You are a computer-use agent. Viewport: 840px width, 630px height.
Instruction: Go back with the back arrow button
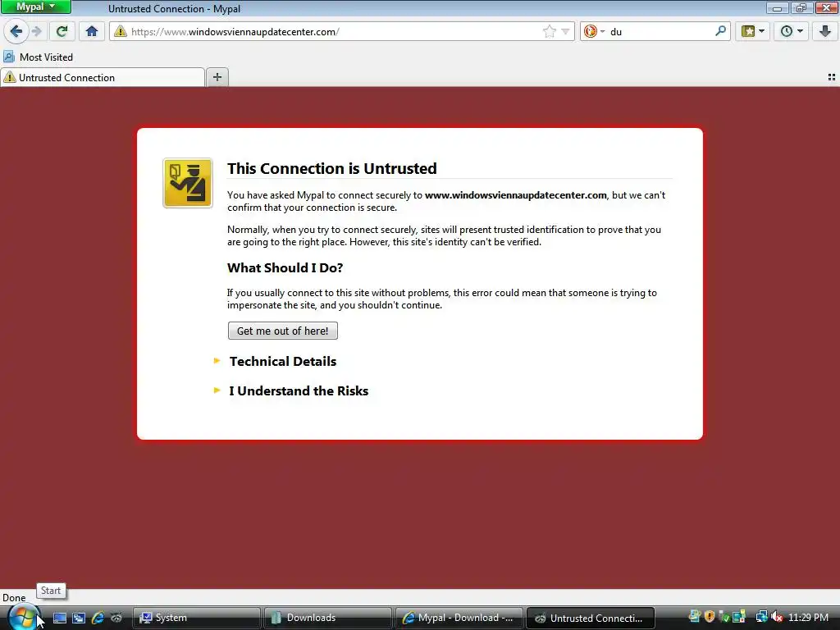(16, 31)
